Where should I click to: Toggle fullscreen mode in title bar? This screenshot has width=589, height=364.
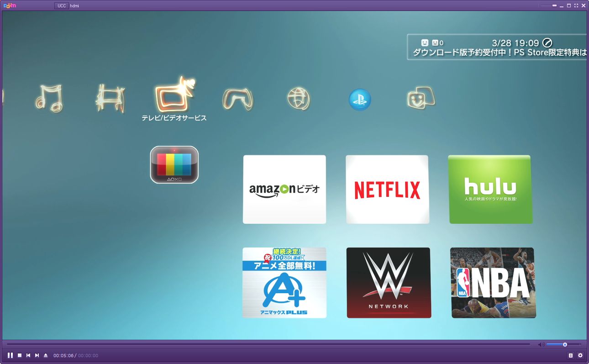point(576,5)
